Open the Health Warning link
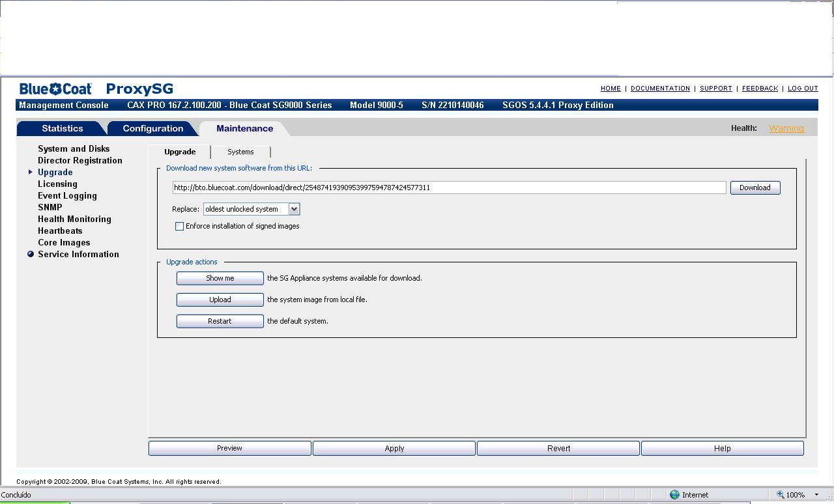This screenshot has height=504, width=834. (x=786, y=128)
